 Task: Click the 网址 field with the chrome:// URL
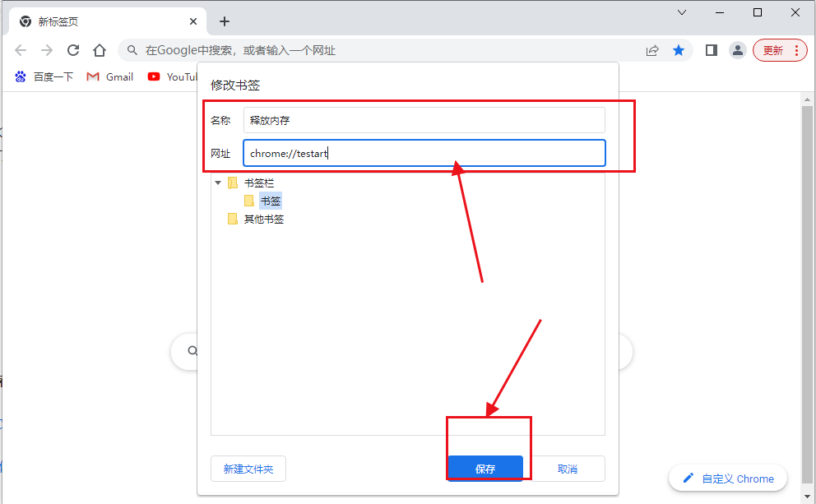(x=424, y=153)
